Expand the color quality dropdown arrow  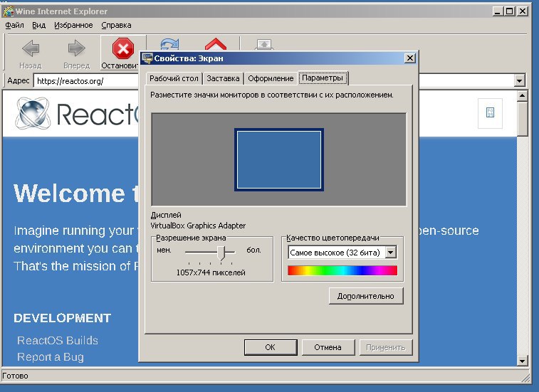[390, 253]
